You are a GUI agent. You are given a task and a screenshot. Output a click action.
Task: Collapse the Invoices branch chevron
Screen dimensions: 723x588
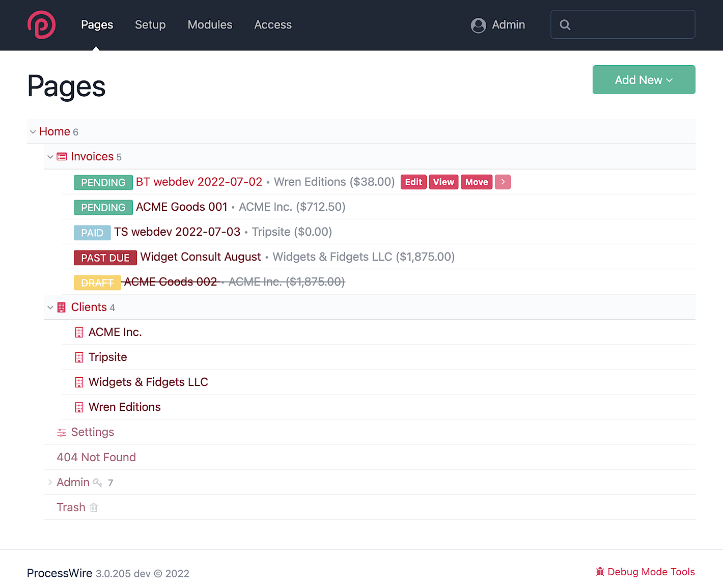50,157
